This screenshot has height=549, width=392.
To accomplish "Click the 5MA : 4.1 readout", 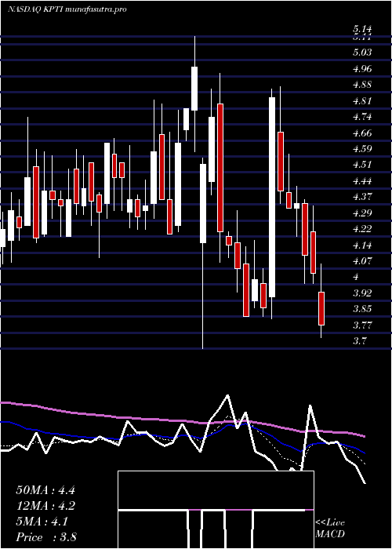I will 42,522.
